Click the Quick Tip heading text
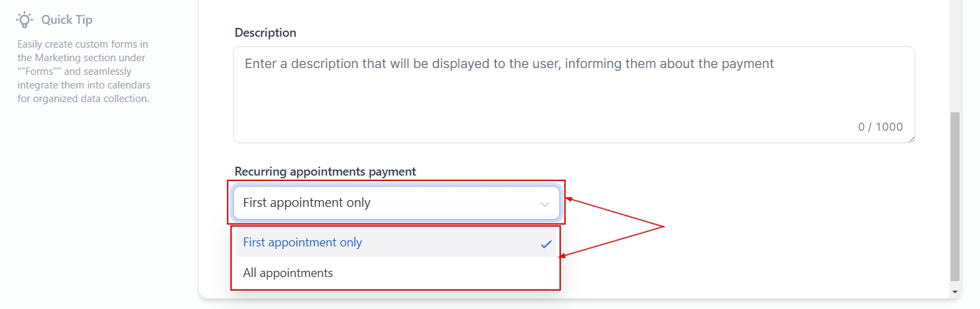 click(66, 20)
